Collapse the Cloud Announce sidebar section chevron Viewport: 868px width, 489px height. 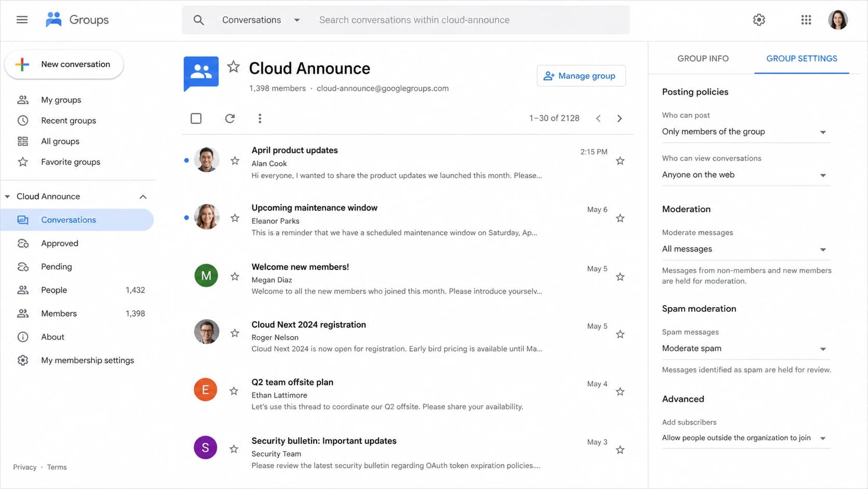tap(143, 196)
